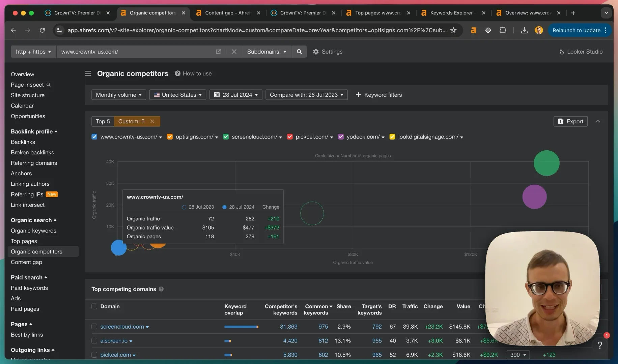The height and width of the screenshot is (364, 618).
Task: Click Relaunch to update button
Action: tap(580, 30)
